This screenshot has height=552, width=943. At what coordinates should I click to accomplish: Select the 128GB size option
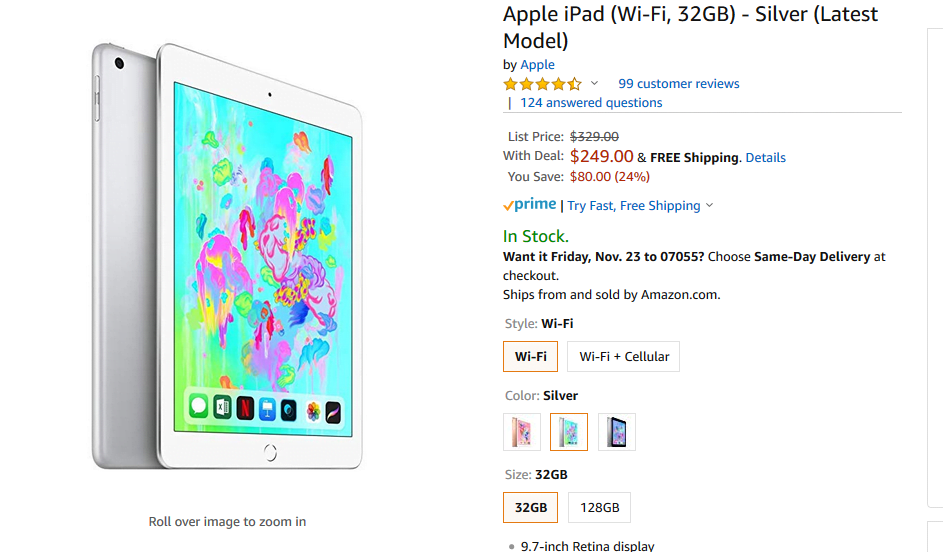point(599,507)
